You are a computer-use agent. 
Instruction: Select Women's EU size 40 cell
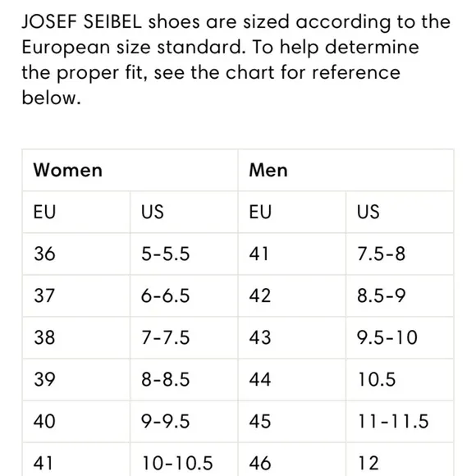76,421
